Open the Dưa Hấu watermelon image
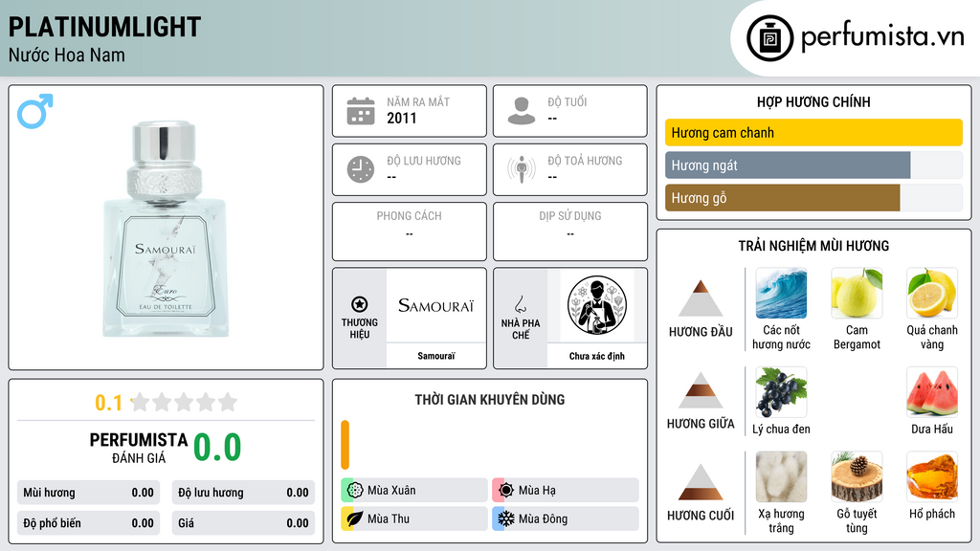 (x=932, y=391)
